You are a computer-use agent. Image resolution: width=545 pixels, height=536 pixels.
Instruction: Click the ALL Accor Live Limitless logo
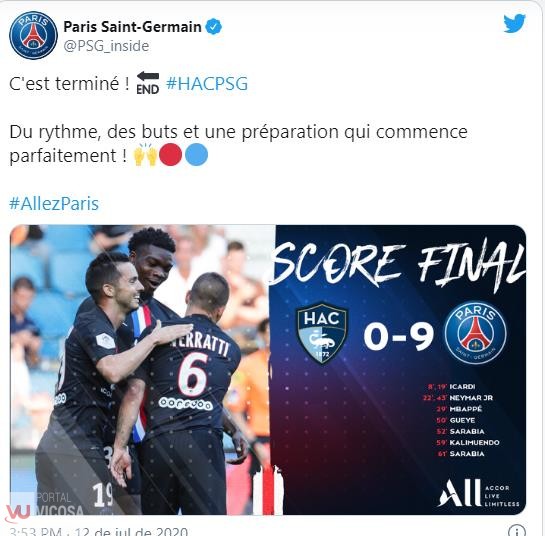[x=479, y=493]
